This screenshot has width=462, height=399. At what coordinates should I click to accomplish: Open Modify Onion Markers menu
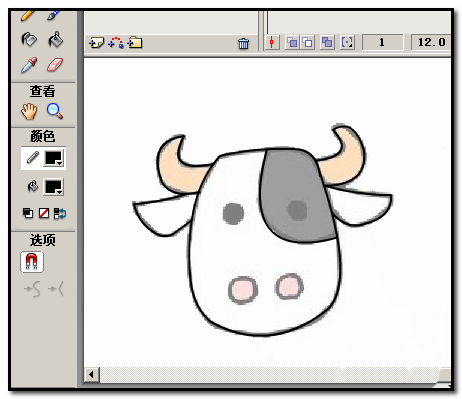point(347,43)
